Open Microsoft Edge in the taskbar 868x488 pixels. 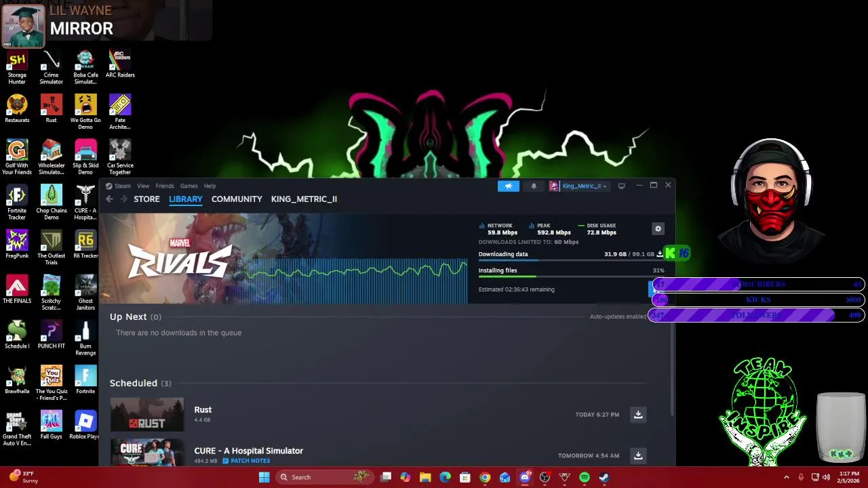click(x=445, y=477)
